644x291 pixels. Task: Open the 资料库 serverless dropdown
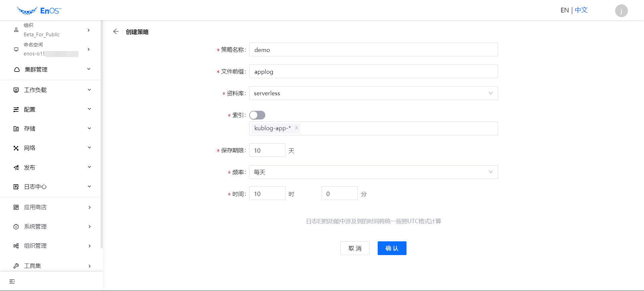[x=373, y=93]
